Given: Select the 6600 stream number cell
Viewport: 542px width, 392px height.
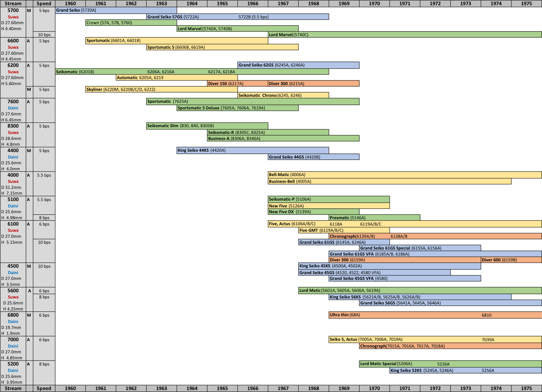Looking at the screenshot, I should pos(13,41).
